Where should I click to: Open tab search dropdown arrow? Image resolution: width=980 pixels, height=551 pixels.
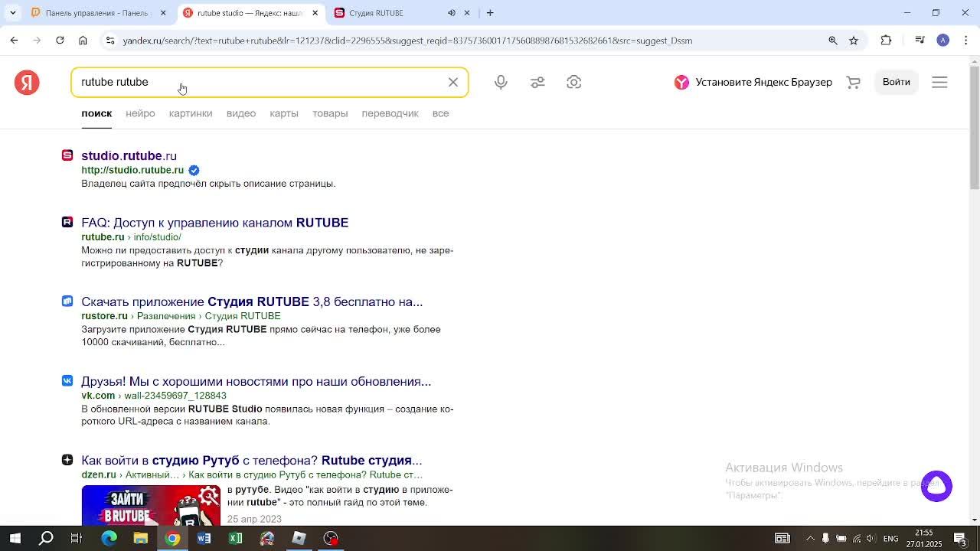(13, 13)
